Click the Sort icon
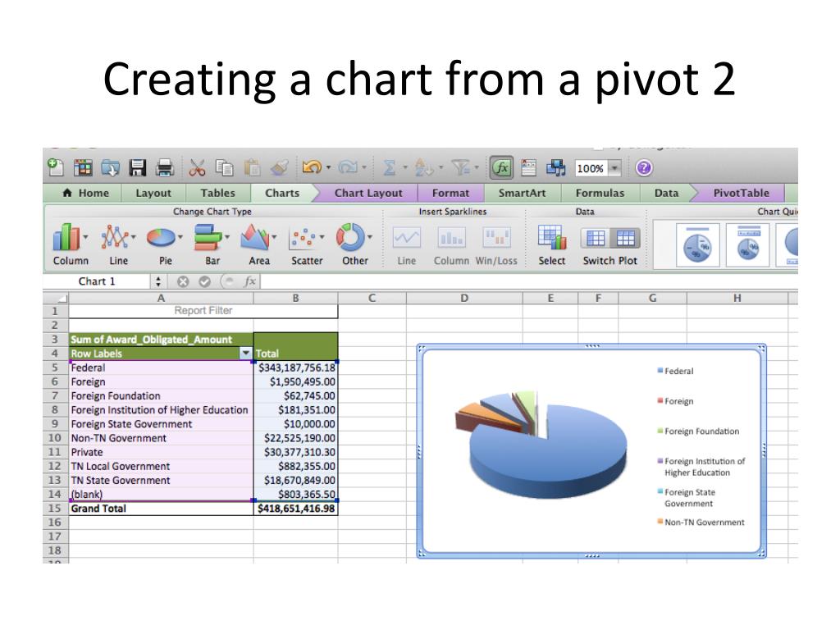 point(424,168)
